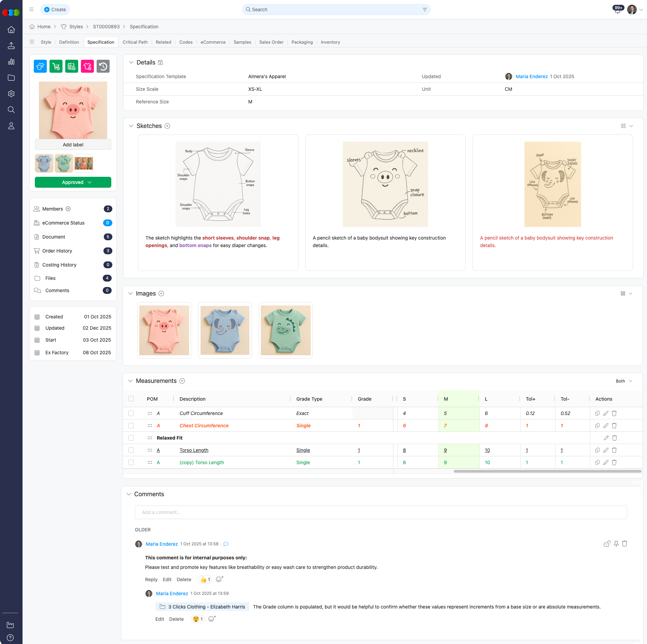Click the green create-costing-document icon
The image size is (647, 644).
72,66
